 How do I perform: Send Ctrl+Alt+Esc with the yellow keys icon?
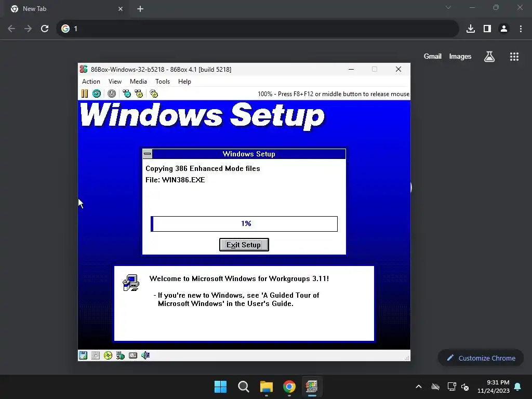(139, 94)
